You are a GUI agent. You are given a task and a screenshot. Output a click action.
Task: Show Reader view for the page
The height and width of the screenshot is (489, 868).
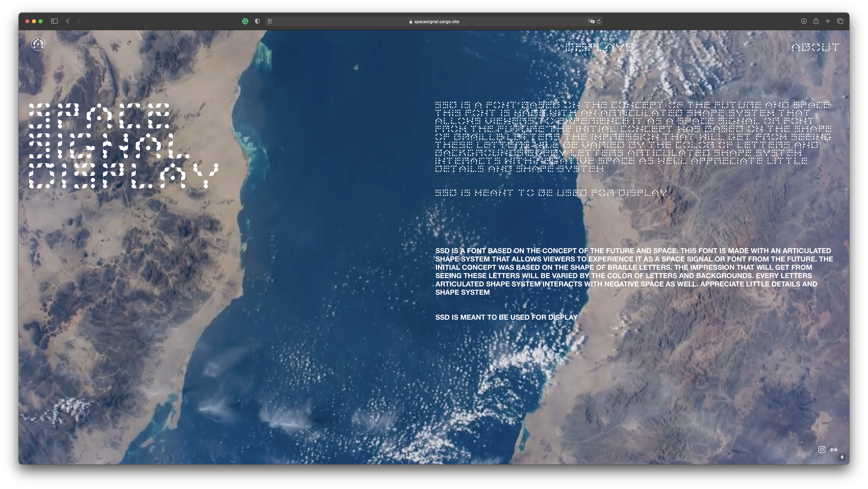(x=270, y=21)
